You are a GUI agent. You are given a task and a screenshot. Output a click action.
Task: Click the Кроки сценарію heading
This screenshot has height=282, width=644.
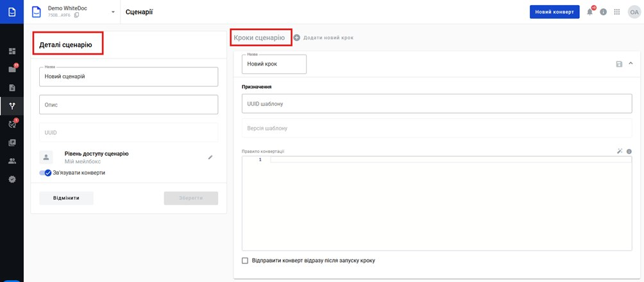coord(259,38)
